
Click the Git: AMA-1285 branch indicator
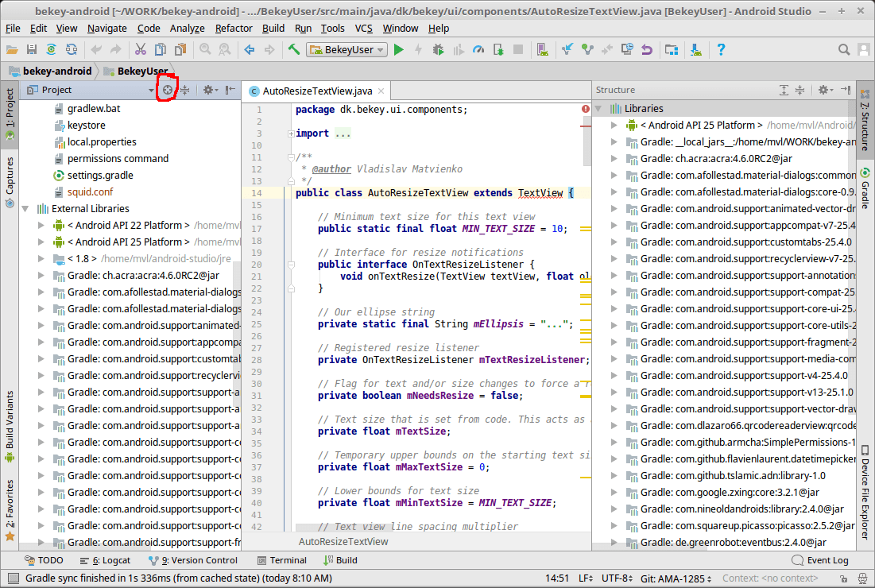coord(674,578)
